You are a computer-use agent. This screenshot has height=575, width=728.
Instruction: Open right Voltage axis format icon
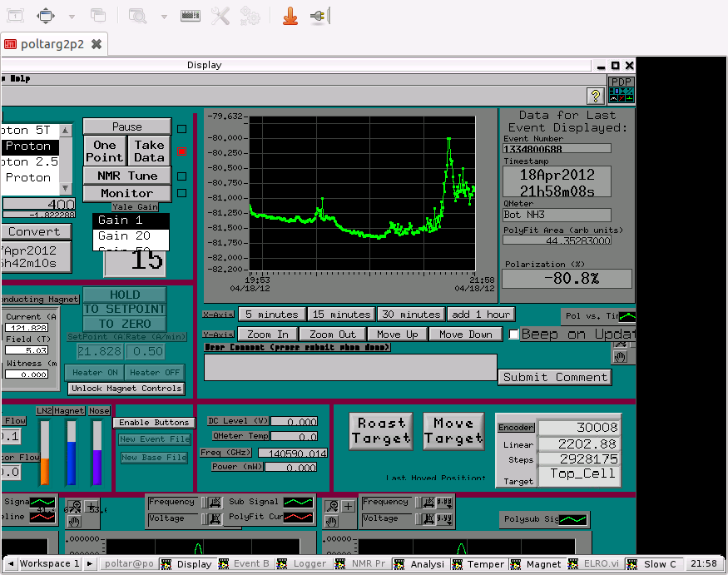coord(443,518)
